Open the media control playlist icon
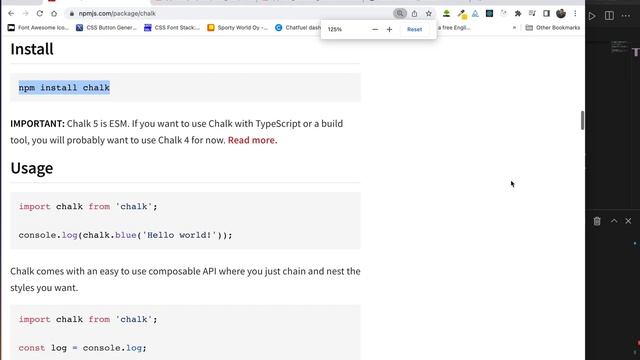Viewport: 640px width, 360px height. click(532, 13)
